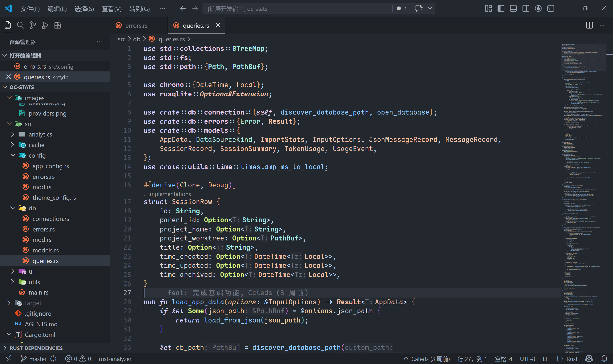Close the queries.rs editor tab
Screen dimensions: 613x364
click(x=218, y=25)
